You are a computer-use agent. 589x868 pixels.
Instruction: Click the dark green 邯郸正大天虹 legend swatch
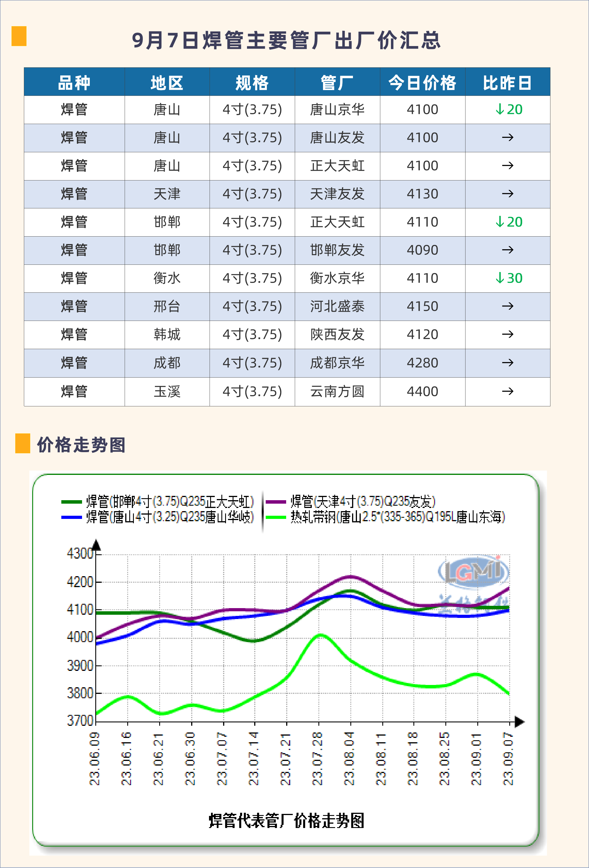tap(71, 502)
